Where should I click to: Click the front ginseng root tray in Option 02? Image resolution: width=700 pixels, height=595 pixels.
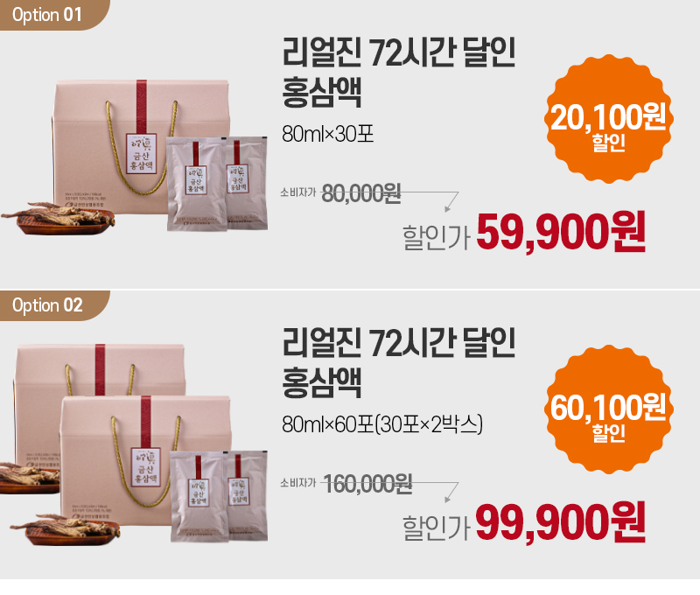point(67,529)
